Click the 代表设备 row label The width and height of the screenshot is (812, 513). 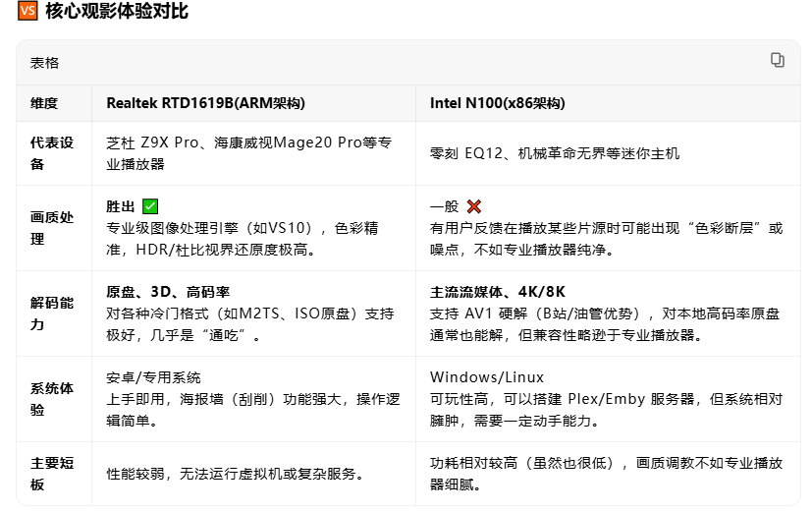coord(52,153)
